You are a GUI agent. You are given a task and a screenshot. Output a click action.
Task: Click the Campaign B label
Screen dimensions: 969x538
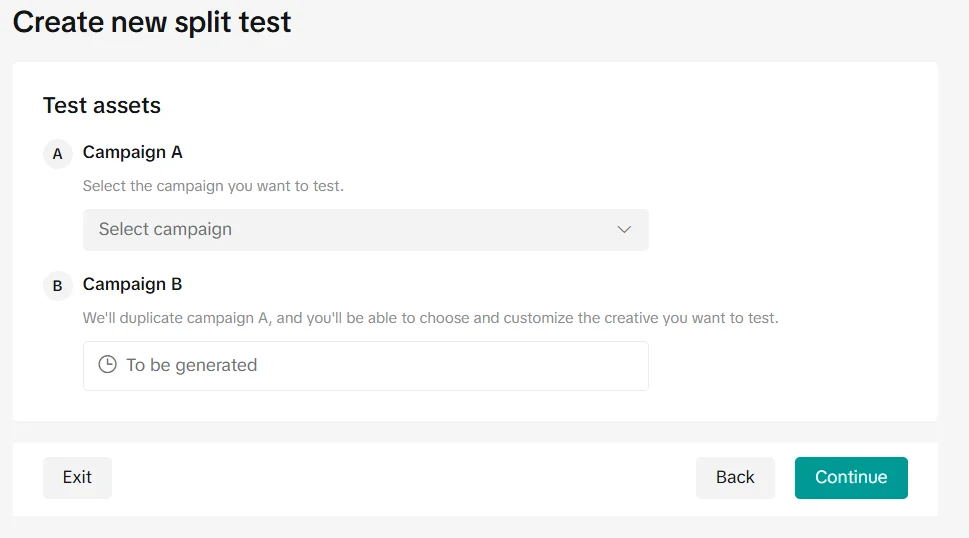[132, 285]
